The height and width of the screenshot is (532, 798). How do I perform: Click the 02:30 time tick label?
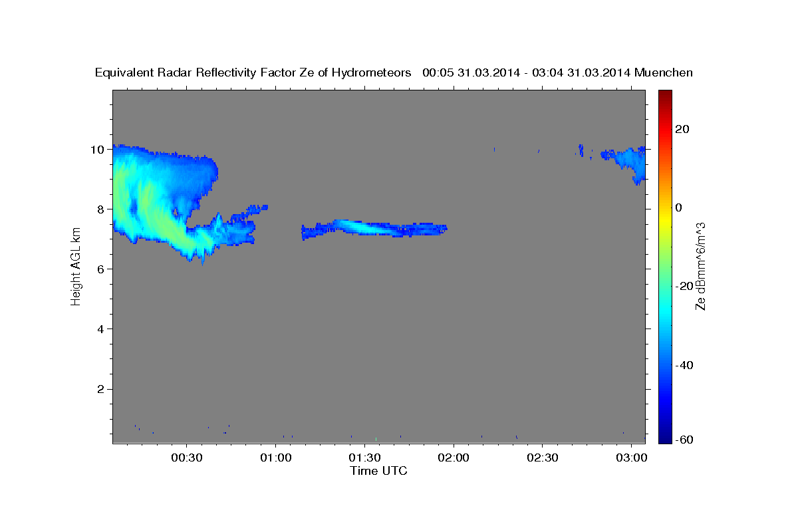click(542, 458)
